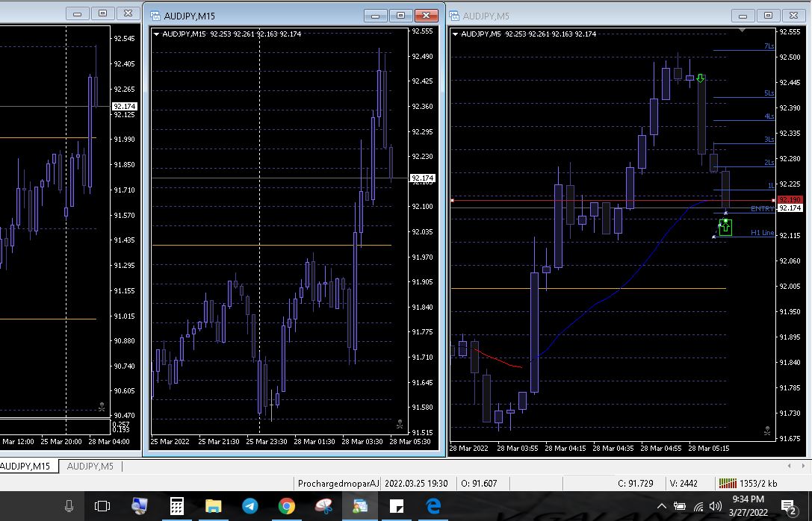
Task: Click the skull icon in M15 chart
Action: [x=400, y=424]
